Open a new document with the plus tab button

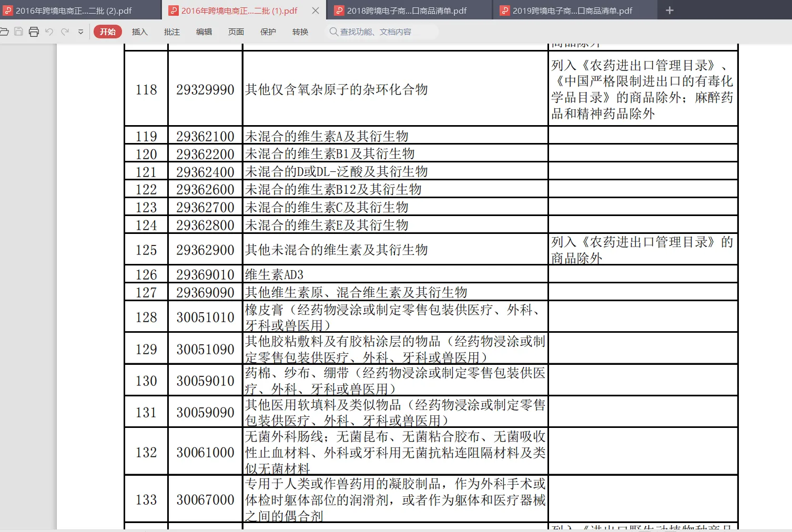coord(669,10)
